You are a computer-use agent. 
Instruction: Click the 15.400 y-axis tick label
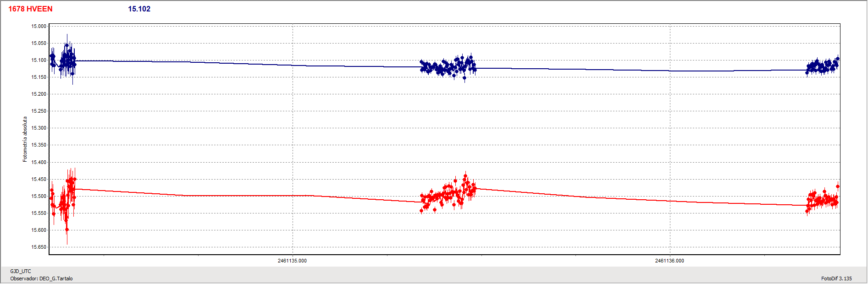coord(39,162)
